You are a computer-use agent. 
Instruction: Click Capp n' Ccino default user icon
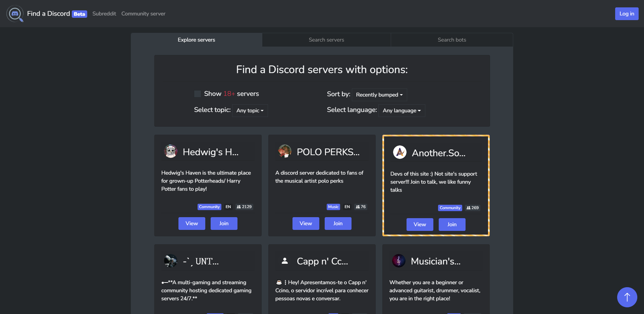[x=285, y=261]
